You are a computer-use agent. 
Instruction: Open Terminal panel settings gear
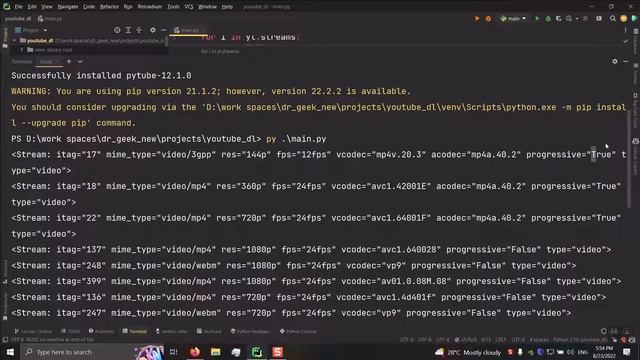615,62
